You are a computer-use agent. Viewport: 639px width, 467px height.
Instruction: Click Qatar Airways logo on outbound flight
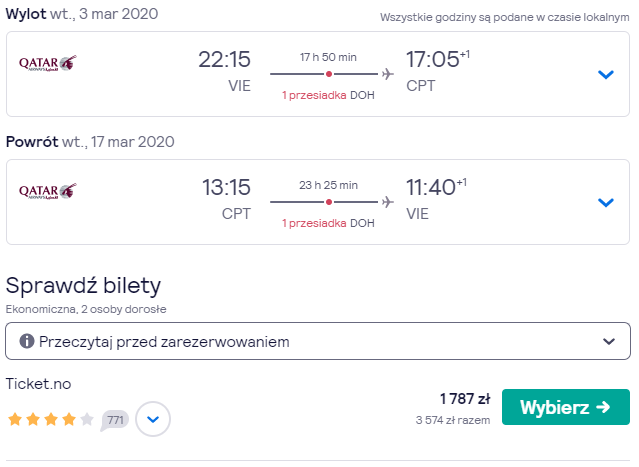[48, 63]
